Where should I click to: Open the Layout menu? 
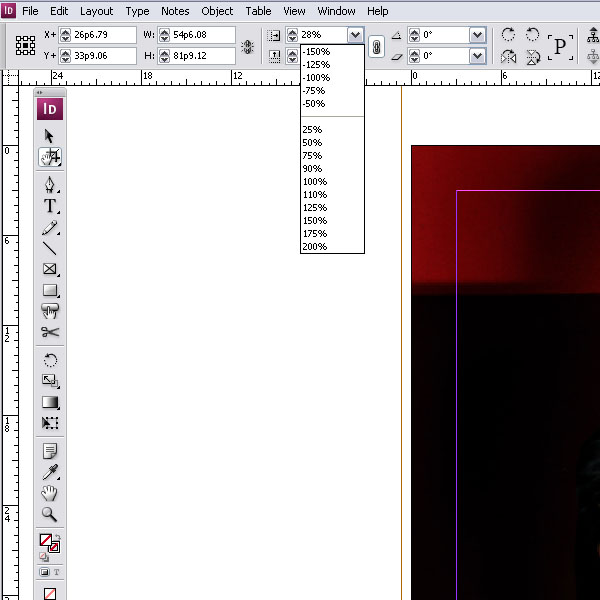pos(96,11)
